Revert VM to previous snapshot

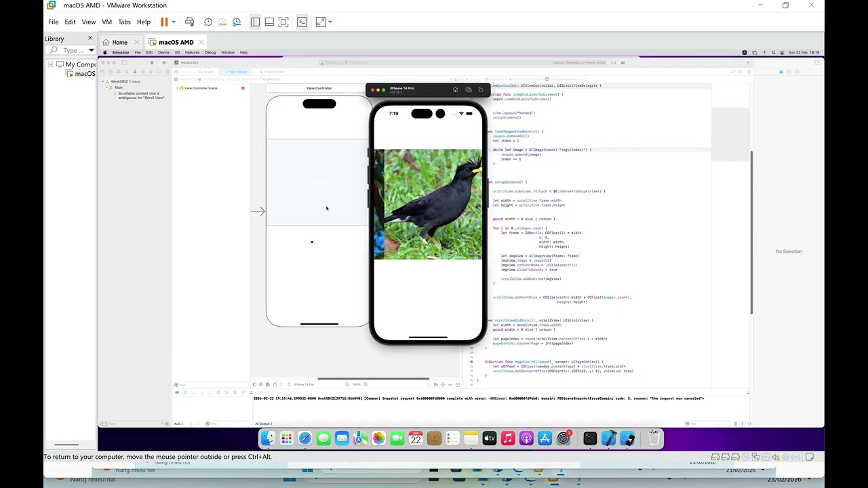pos(222,22)
